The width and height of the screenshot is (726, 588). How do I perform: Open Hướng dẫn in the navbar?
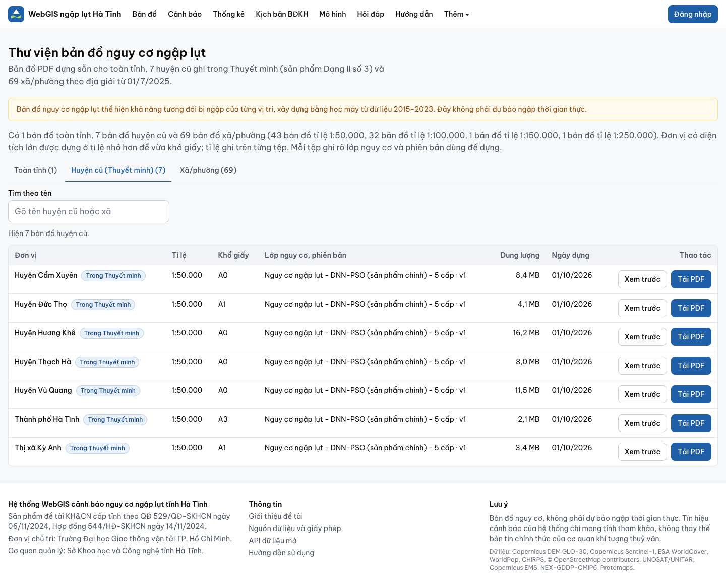414,14
